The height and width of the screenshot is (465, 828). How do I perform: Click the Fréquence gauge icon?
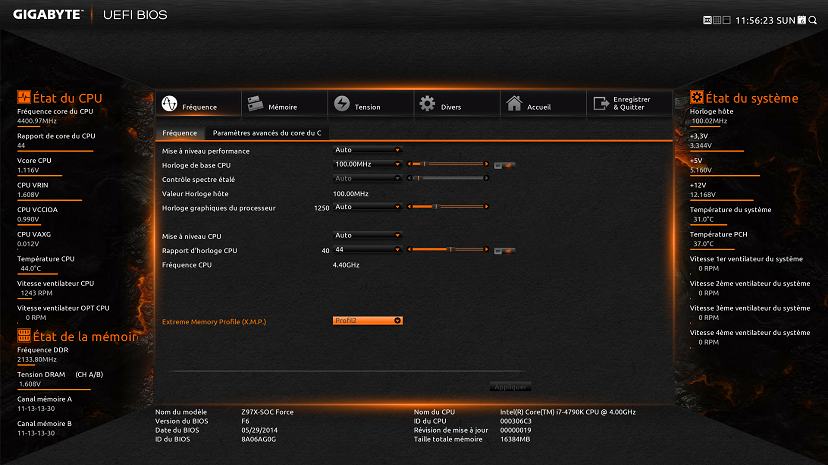point(170,103)
